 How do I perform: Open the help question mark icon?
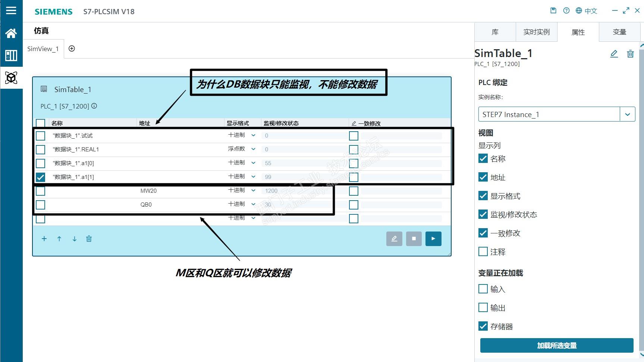point(566,11)
